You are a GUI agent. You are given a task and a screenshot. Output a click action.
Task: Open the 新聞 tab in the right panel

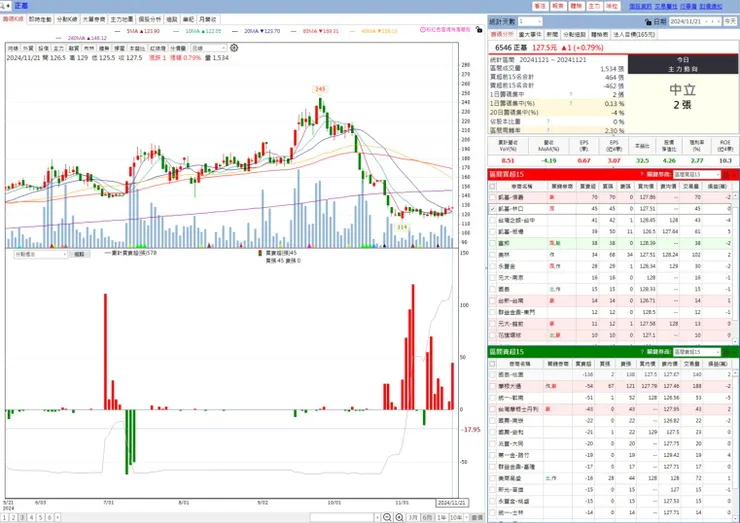pyautogui.click(x=552, y=34)
